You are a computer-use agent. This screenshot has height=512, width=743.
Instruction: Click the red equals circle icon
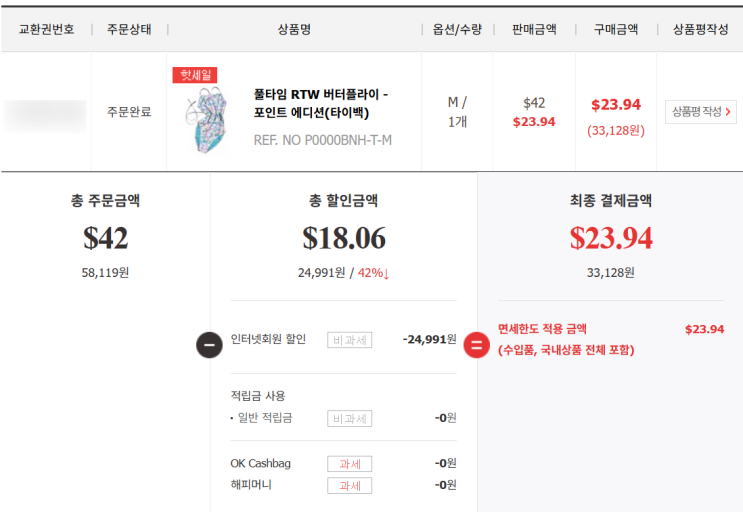tap(477, 346)
